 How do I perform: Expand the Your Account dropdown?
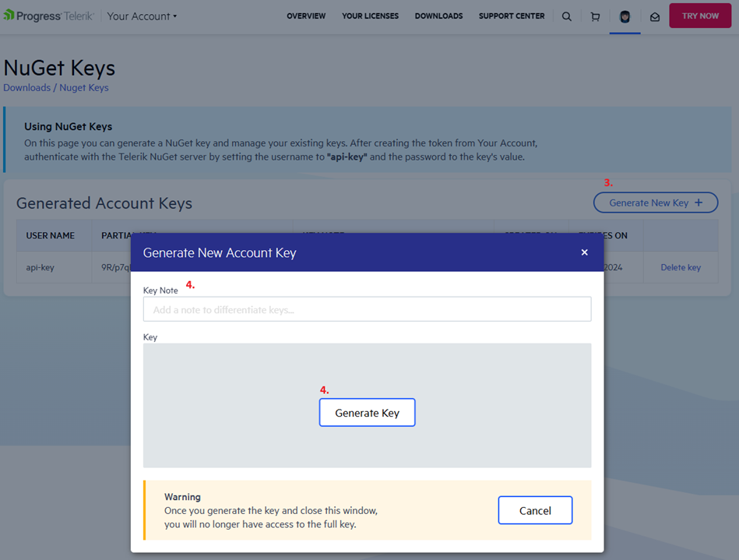142,16
